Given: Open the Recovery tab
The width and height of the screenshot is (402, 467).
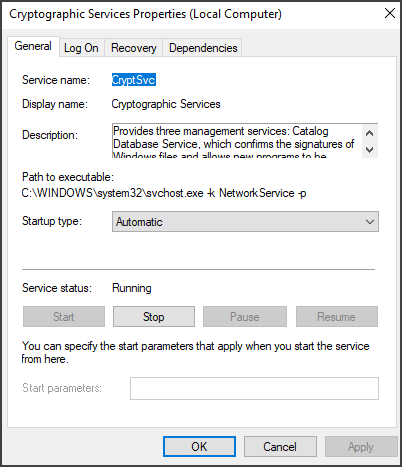Looking at the screenshot, I should pyautogui.click(x=134, y=48).
